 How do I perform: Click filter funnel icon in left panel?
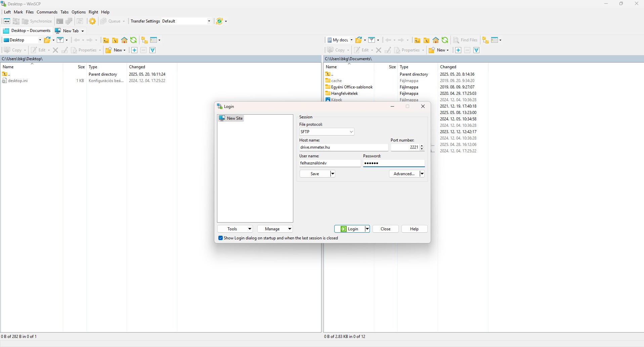point(60,40)
